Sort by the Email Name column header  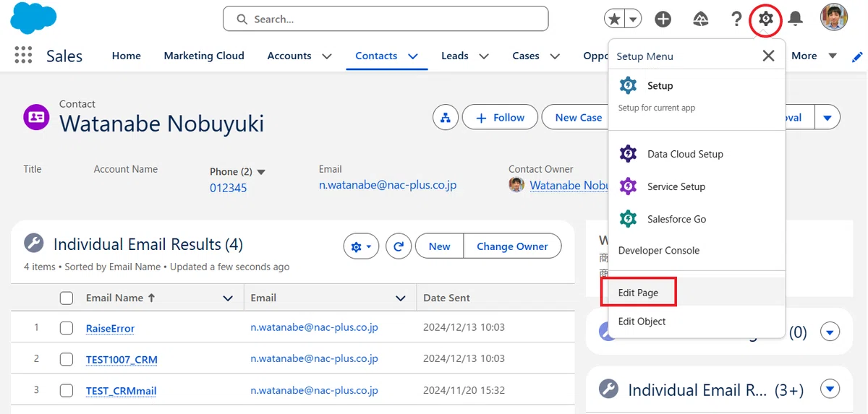(x=121, y=298)
